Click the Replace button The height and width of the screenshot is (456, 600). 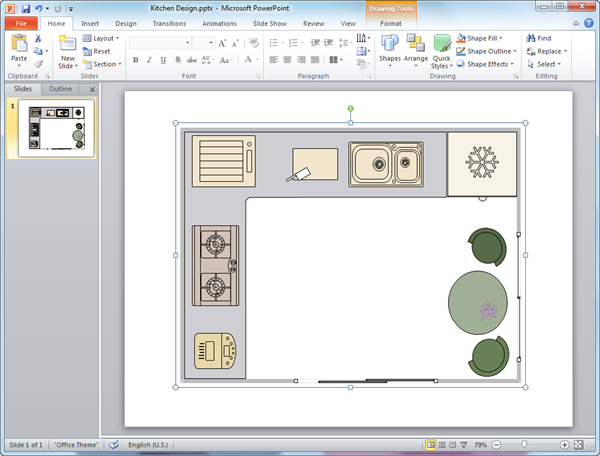click(551, 51)
